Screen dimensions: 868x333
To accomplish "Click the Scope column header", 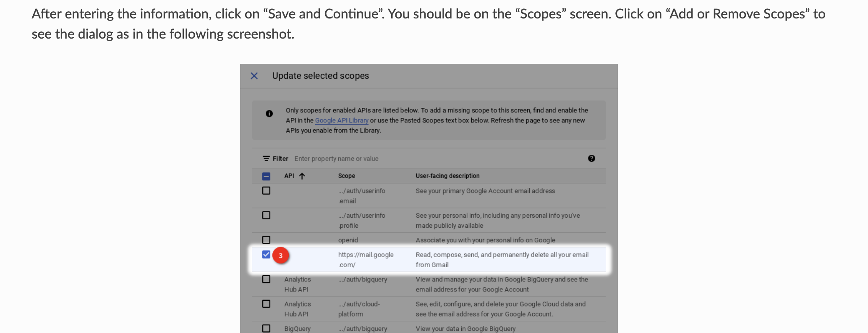I will 346,176.
